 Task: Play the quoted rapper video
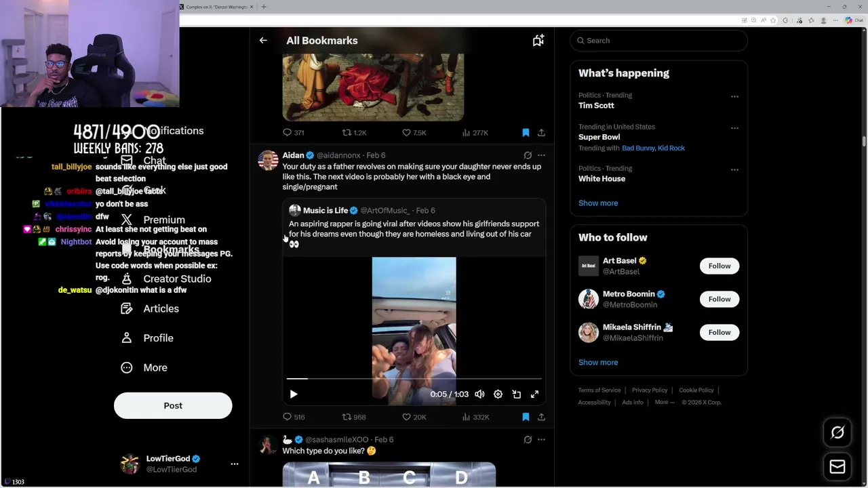(294, 394)
